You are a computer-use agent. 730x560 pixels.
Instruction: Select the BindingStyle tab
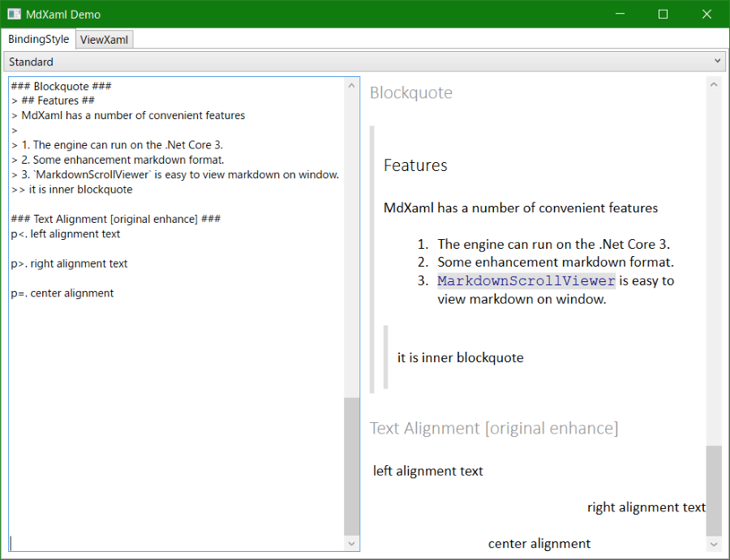coord(39,39)
